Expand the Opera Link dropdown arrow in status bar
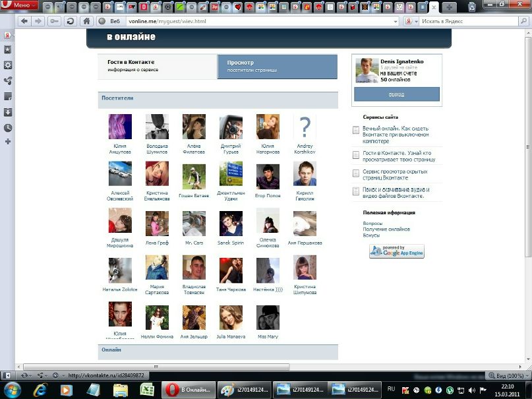Viewport: 532px width, 399px height. (30, 376)
